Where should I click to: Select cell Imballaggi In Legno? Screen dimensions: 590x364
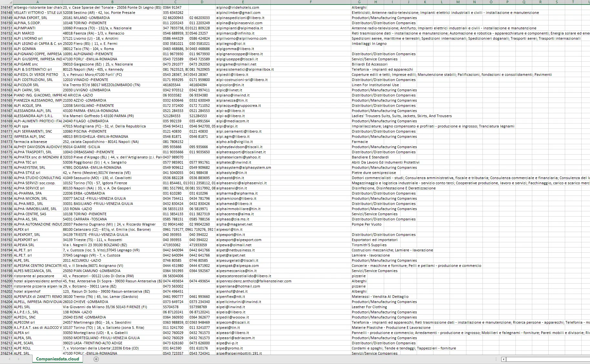[369, 44]
